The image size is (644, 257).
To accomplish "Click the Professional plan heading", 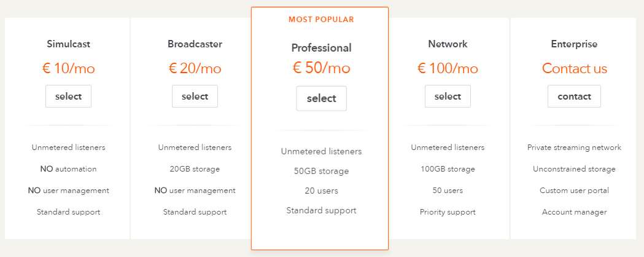I will pyautogui.click(x=321, y=48).
